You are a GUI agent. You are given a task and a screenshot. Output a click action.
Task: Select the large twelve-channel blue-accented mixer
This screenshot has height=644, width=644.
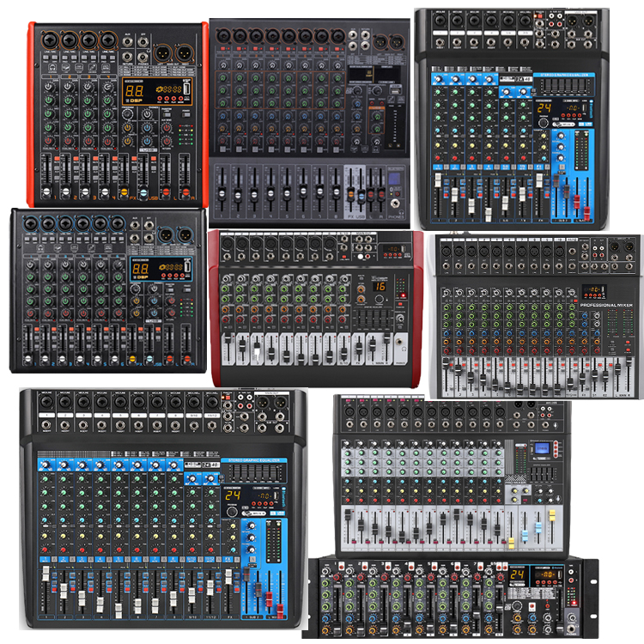click(163, 509)
